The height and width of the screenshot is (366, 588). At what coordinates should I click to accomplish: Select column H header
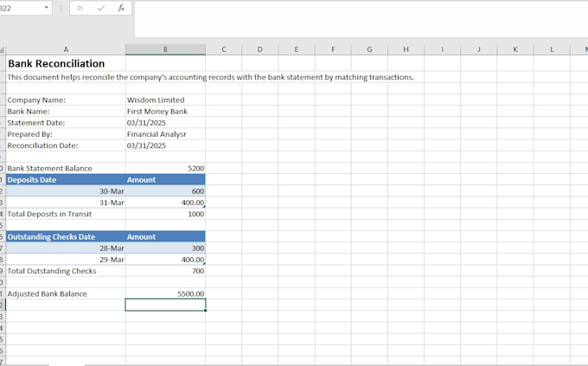[406, 49]
